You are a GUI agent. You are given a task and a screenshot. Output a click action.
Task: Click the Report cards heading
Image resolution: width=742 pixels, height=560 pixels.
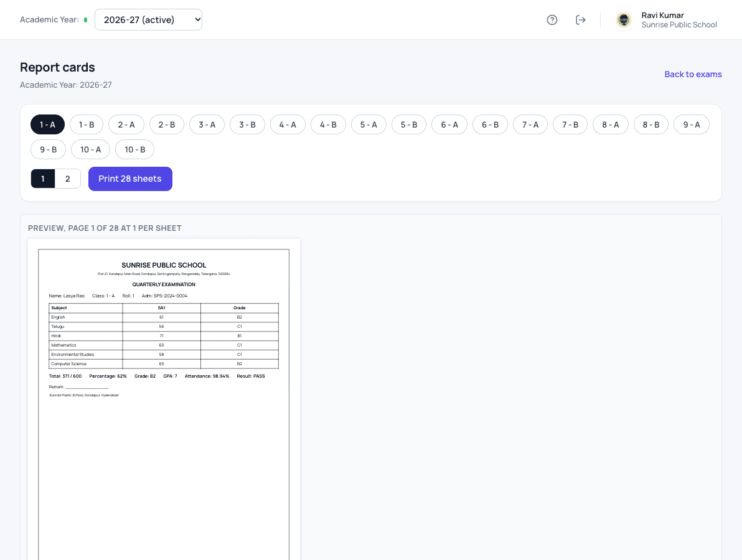pos(57,67)
